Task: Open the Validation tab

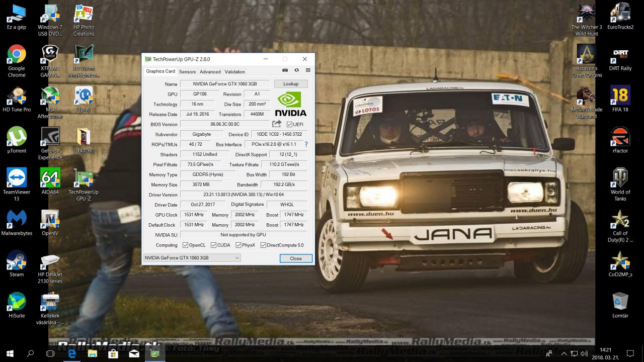Action: click(234, 72)
